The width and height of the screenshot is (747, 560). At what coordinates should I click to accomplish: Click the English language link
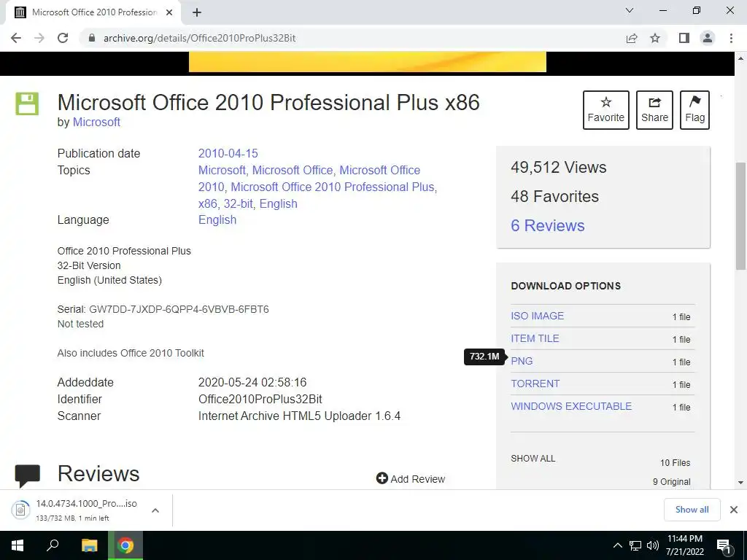pyautogui.click(x=217, y=220)
